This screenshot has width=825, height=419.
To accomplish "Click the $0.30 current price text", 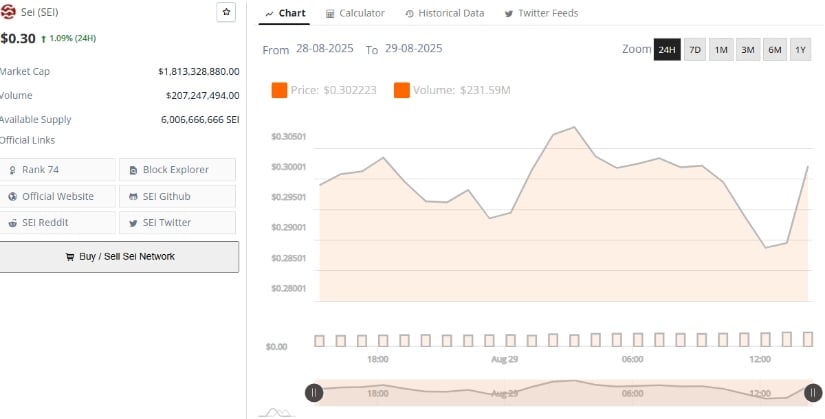I will 18,38.
